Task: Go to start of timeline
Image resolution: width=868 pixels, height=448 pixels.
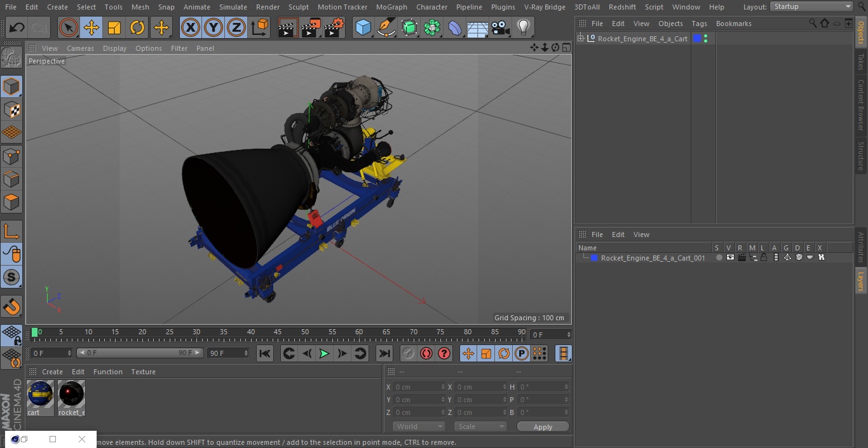Action: click(265, 353)
